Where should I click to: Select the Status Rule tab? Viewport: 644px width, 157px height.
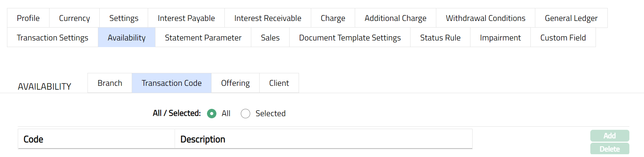point(440,38)
